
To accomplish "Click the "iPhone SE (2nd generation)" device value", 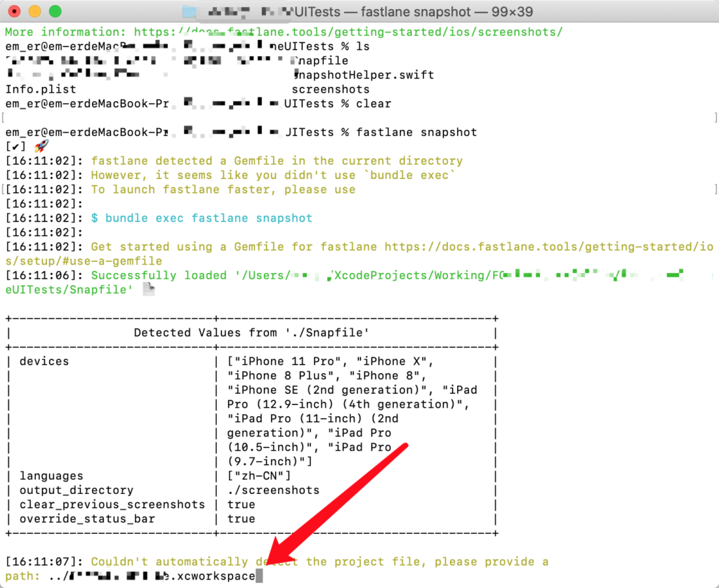I will [327, 390].
